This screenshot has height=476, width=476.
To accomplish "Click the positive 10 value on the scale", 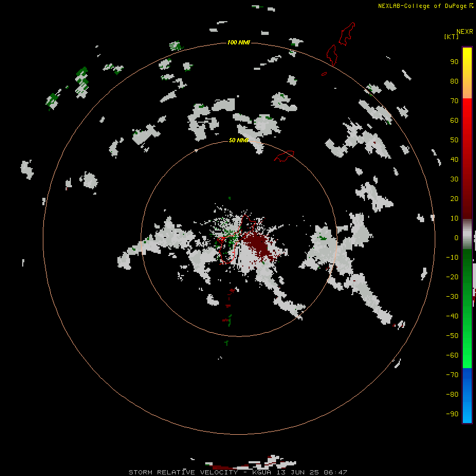I will [x=454, y=218].
